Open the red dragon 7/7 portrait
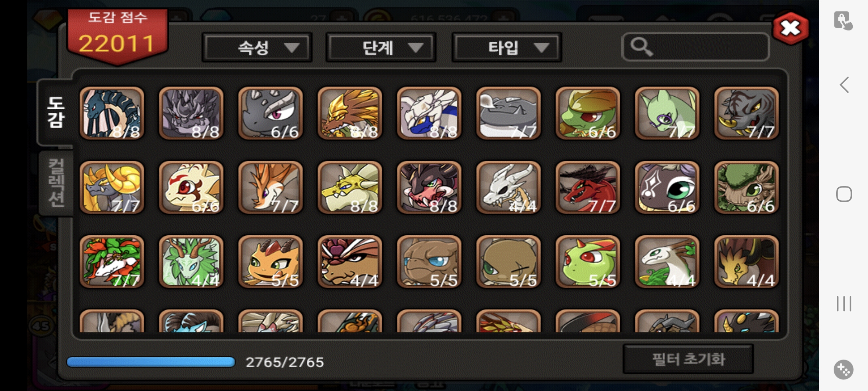Viewport: 868px width, 391px height. (x=588, y=187)
